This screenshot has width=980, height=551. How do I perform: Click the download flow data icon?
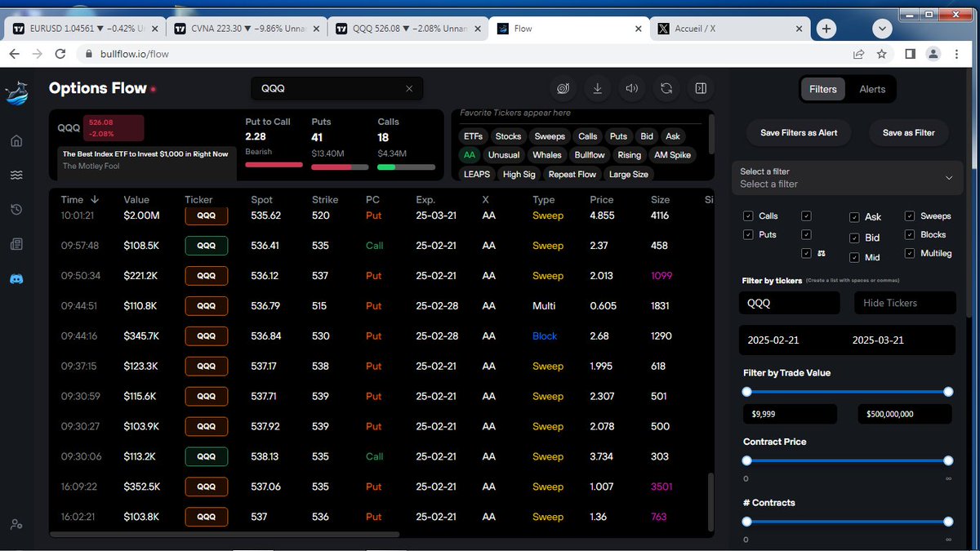coord(598,88)
